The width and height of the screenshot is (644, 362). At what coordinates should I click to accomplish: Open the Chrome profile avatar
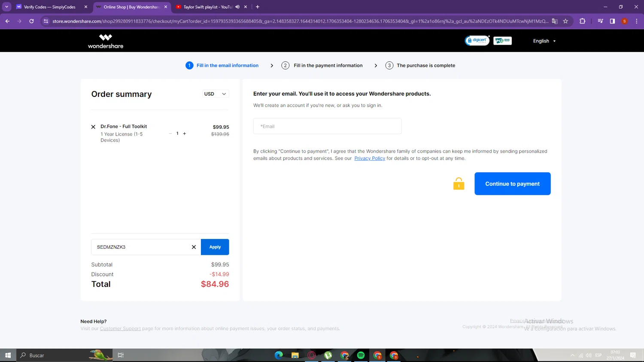coord(625,21)
